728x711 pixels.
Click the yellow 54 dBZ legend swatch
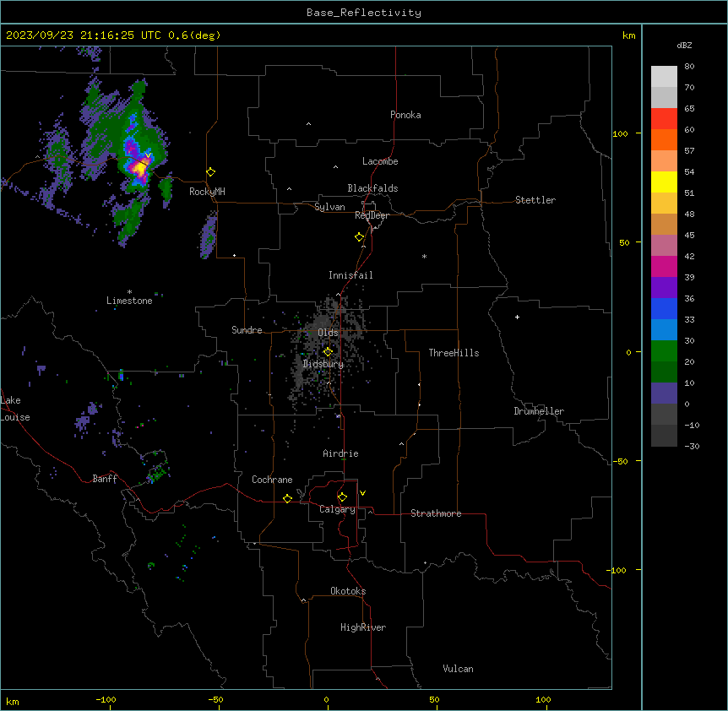tap(664, 182)
